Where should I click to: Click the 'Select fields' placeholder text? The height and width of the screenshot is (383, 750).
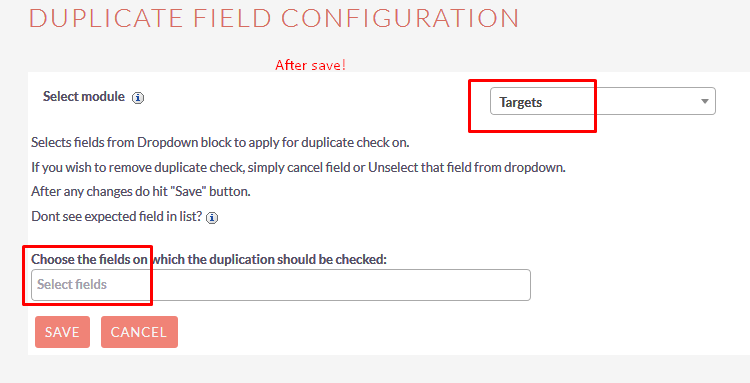[72, 285]
